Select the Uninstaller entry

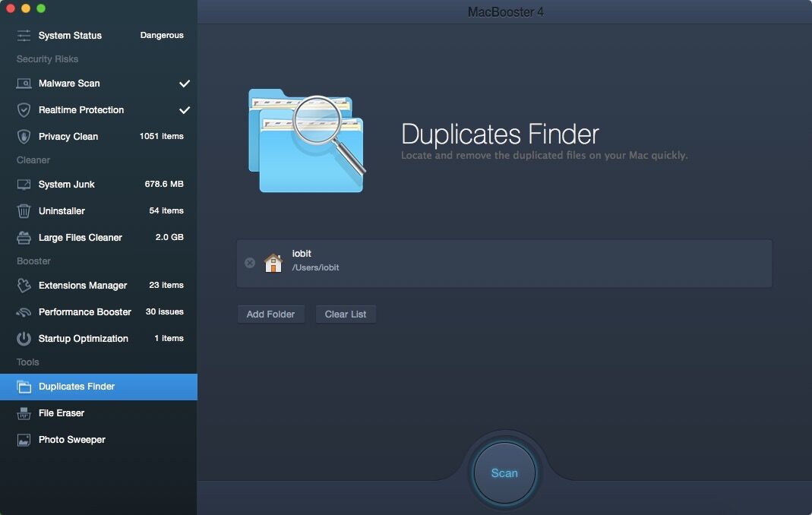pos(99,211)
